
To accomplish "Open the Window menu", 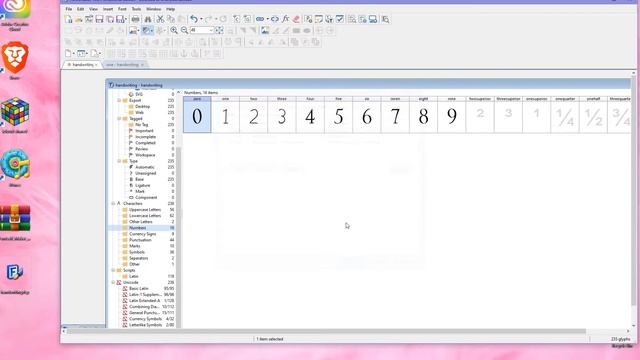I will tap(153, 9).
